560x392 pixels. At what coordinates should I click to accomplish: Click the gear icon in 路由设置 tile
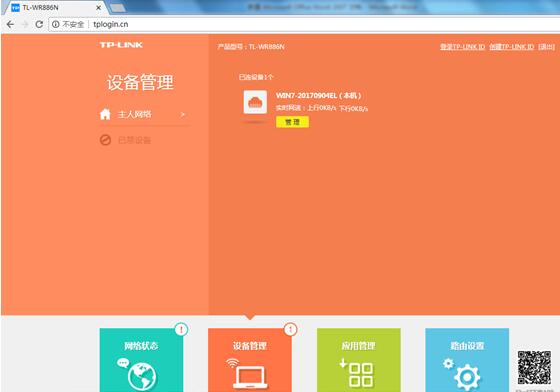tap(467, 377)
